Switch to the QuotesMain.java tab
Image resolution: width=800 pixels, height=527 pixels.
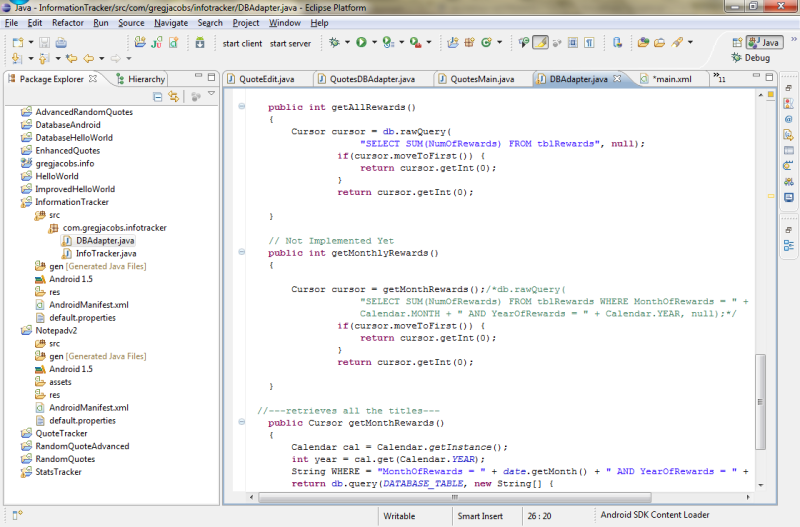pyautogui.click(x=482, y=79)
